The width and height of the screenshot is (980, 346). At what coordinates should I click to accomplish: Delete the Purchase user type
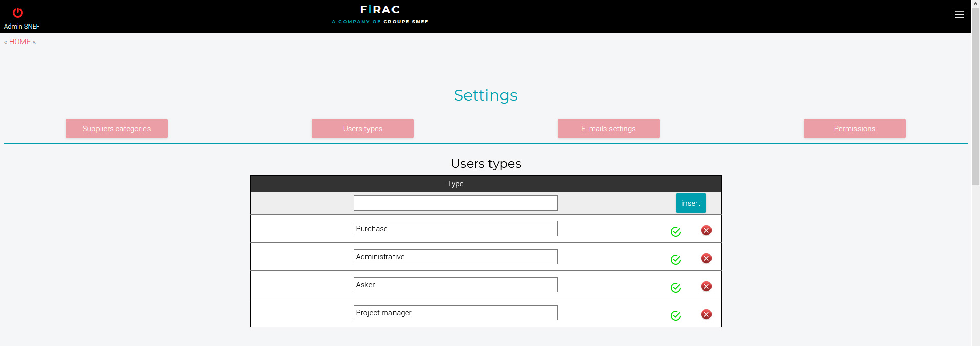[706, 231]
